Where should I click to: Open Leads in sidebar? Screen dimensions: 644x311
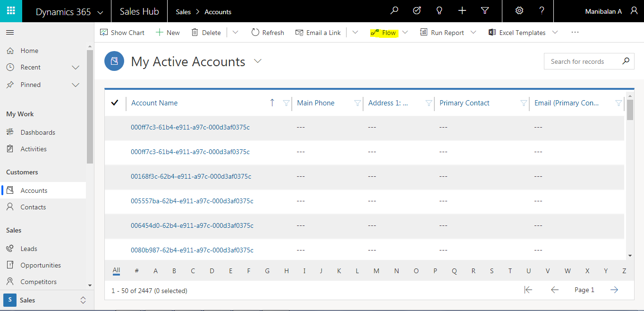click(x=29, y=249)
